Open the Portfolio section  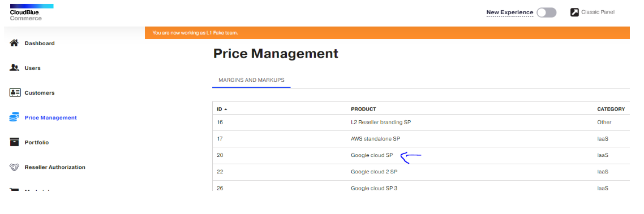click(x=37, y=142)
